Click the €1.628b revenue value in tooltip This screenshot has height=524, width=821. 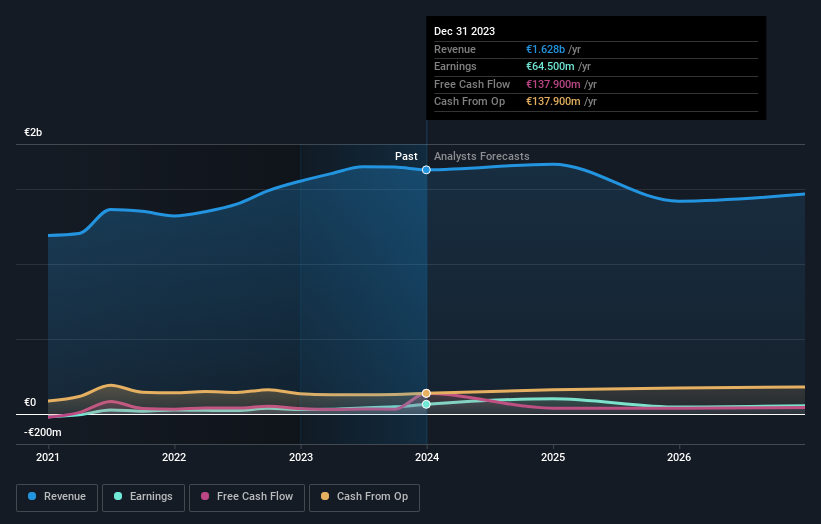pyautogui.click(x=546, y=49)
